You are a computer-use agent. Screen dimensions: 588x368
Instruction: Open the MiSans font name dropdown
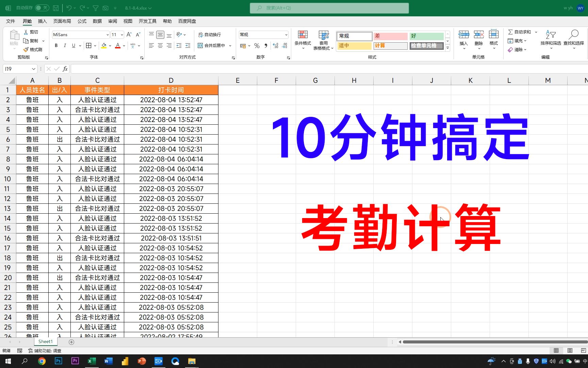click(x=108, y=35)
